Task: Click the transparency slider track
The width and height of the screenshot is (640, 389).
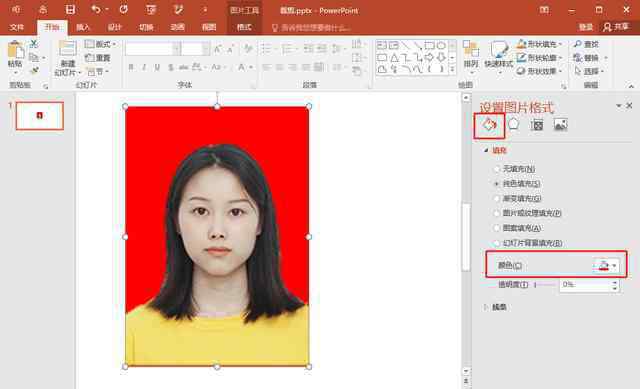Action: [545, 285]
